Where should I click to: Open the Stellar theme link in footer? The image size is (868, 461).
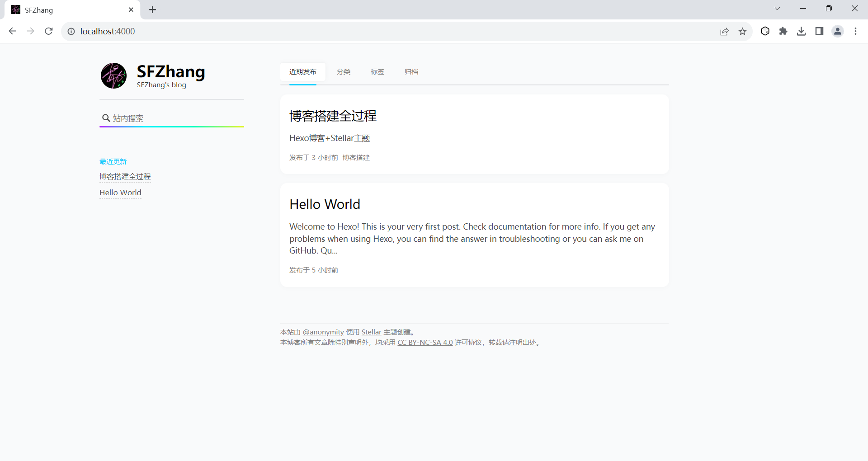[x=371, y=332]
